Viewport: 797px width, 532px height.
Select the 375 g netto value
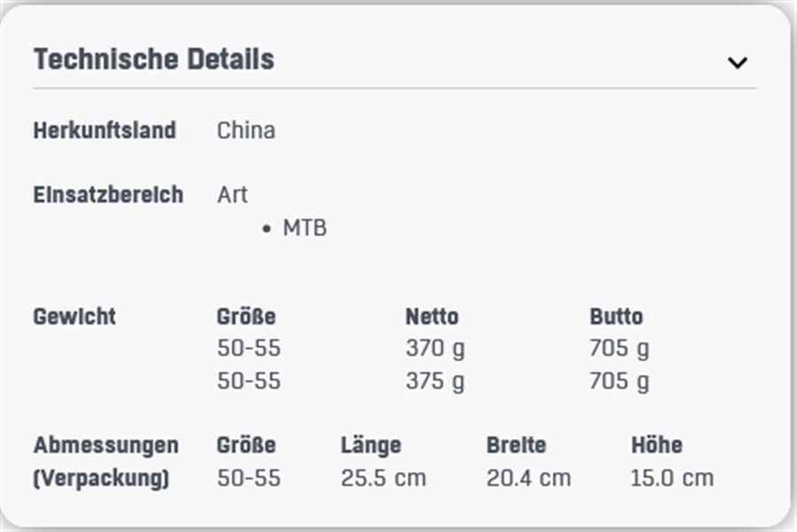click(x=435, y=382)
